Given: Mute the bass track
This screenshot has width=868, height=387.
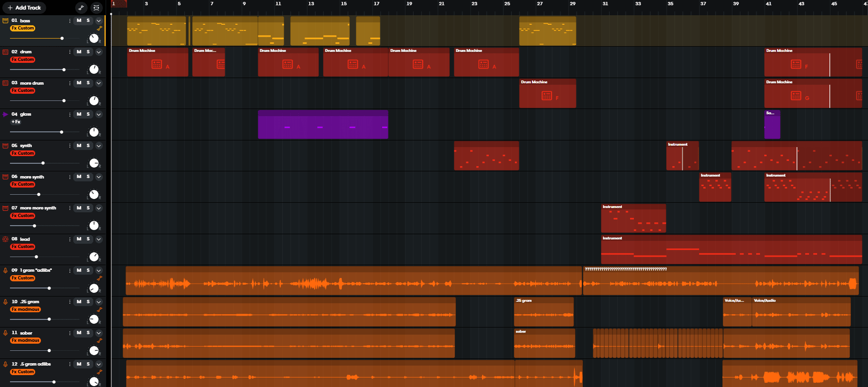Looking at the screenshot, I should click(x=79, y=20).
